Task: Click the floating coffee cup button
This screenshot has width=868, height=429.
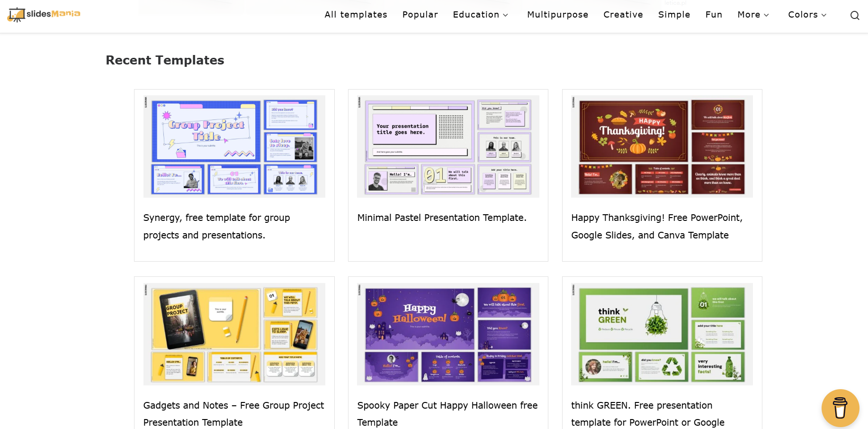Action: 840,408
